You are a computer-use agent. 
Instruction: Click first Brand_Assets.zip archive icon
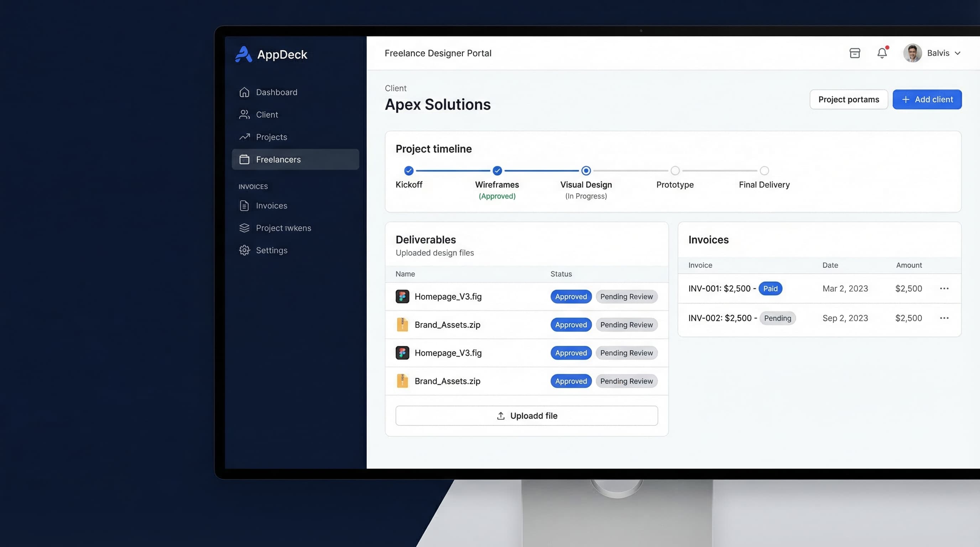402,324
